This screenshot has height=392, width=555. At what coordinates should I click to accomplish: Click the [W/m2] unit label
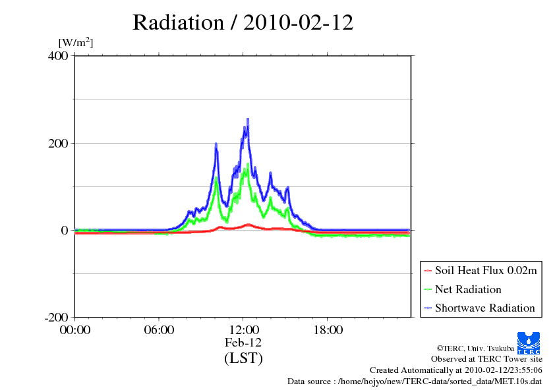tap(75, 42)
